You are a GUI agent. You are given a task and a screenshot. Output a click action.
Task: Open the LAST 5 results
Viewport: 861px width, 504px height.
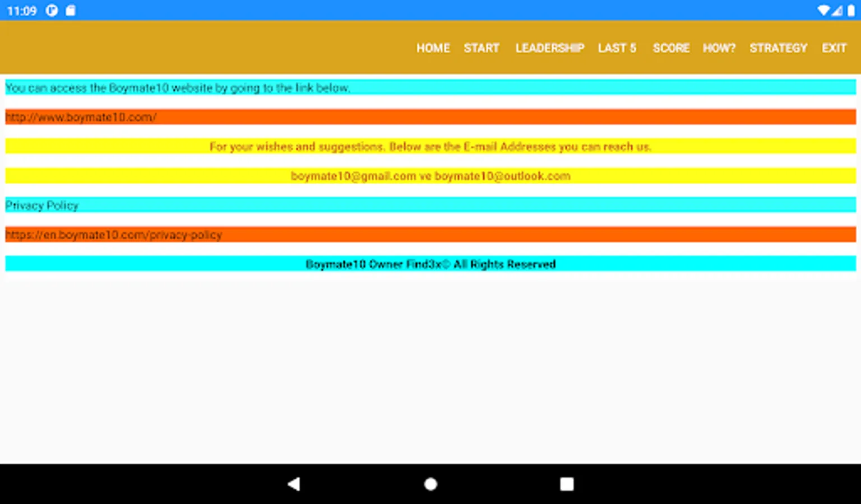tap(617, 48)
